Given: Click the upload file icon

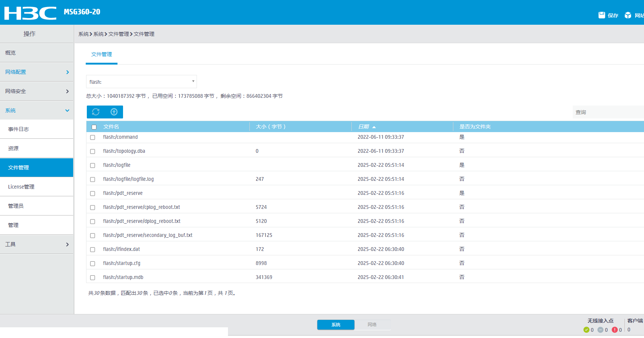Looking at the screenshot, I should tap(114, 112).
